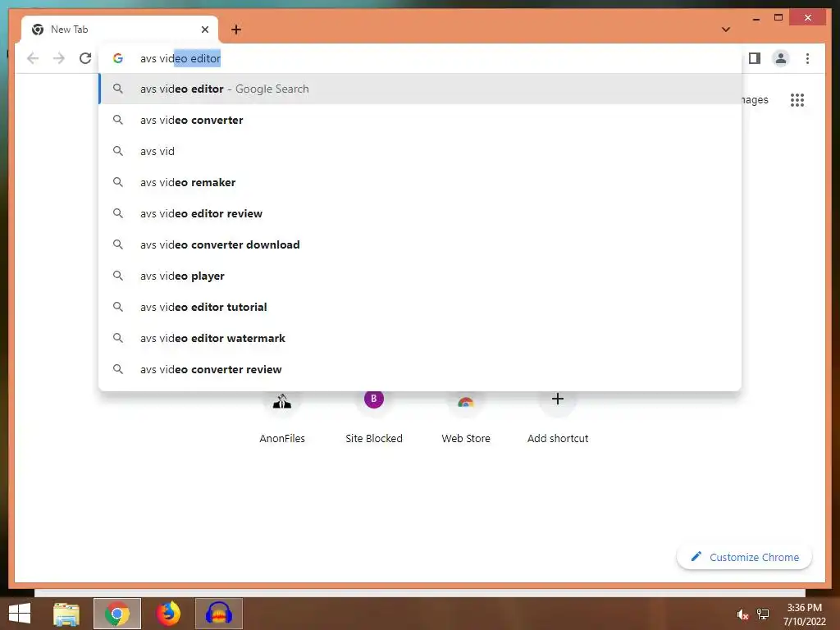Reload the page with the refresh icon
840x630 pixels.
click(x=85, y=58)
